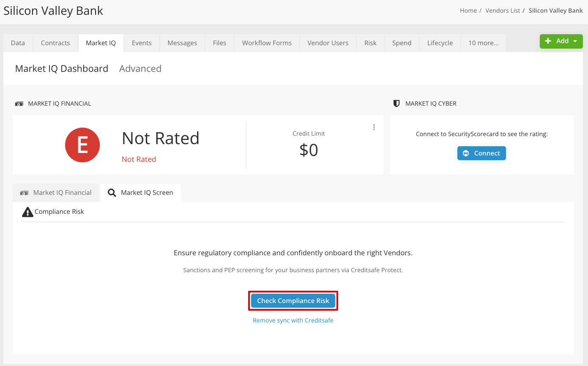Click the Compliance Risk warning icon

point(27,211)
